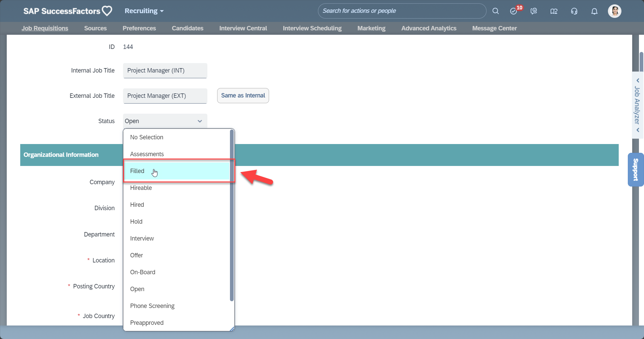The width and height of the screenshot is (644, 339).
Task: Select Hireable in status list
Action: point(177,188)
